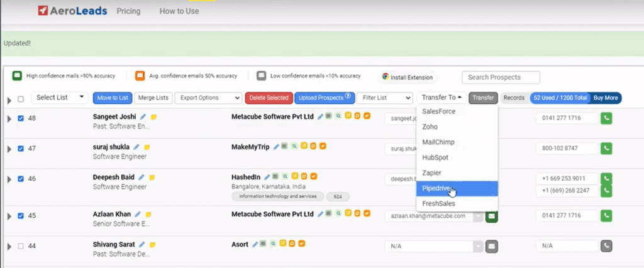Choose SalesForce from Transfer To menu
The image size is (644, 268).
click(457, 111)
